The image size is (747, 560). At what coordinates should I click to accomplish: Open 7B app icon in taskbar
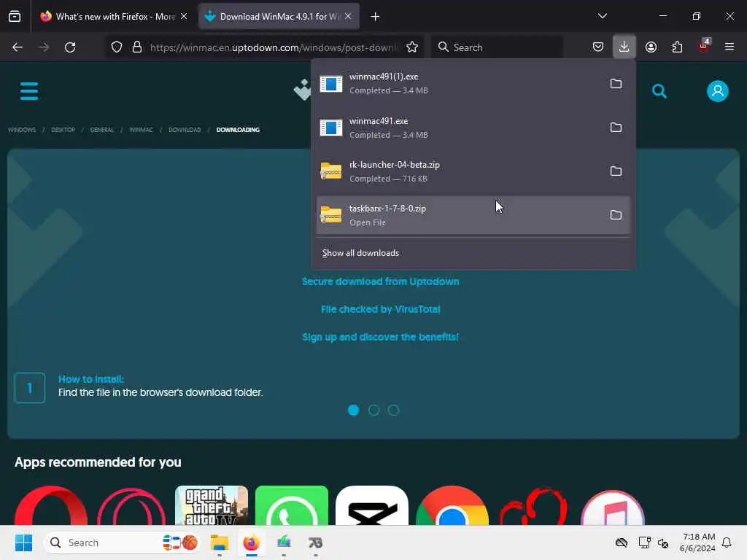315,542
